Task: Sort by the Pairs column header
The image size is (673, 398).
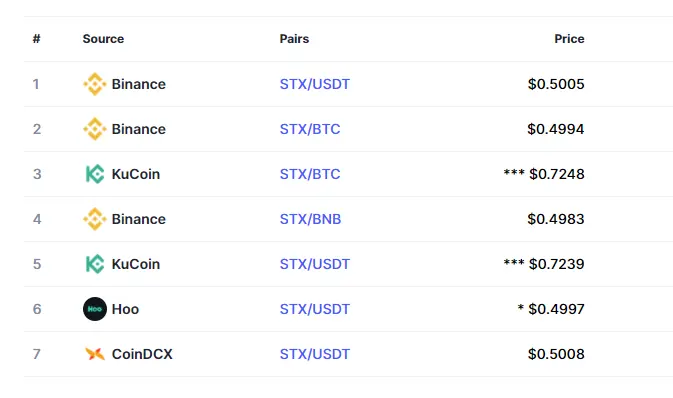Action: tap(294, 39)
